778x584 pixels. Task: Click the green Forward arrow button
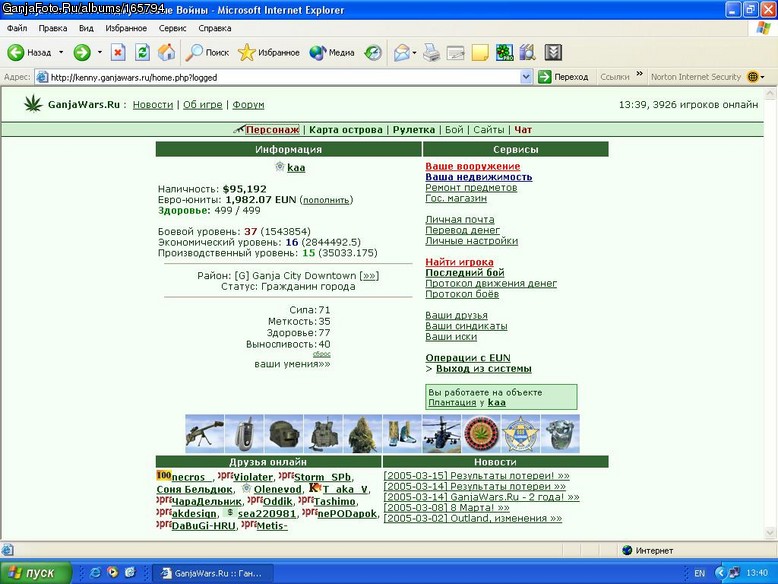tap(82, 53)
